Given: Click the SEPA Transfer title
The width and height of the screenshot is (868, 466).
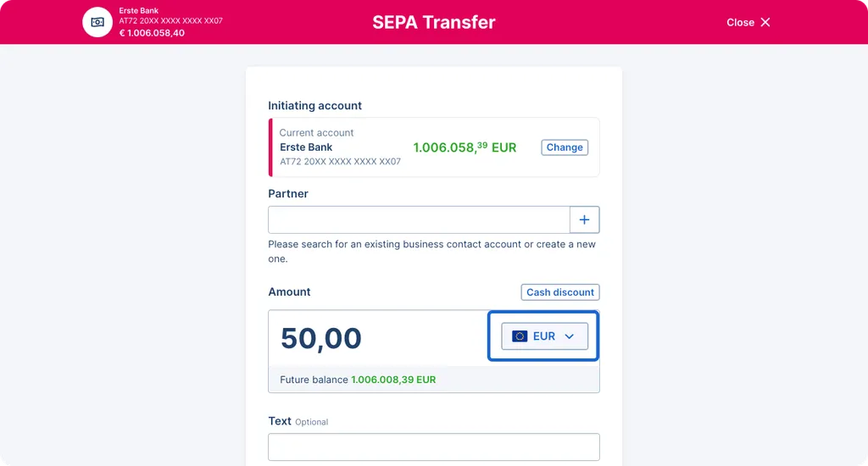Looking at the screenshot, I should (x=433, y=22).
